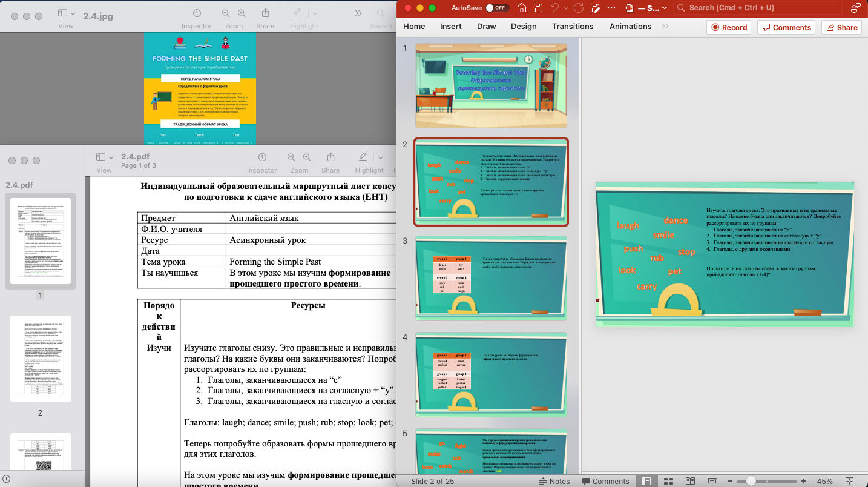Click the Home icon in PowerPoint title bar
The width and height of the screenshot is (868, 487).
pyautogui.click(x=521, y=8)
